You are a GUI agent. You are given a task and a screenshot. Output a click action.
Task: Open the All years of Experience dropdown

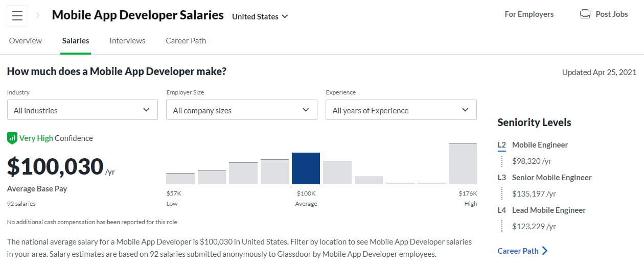click(401, 110)
